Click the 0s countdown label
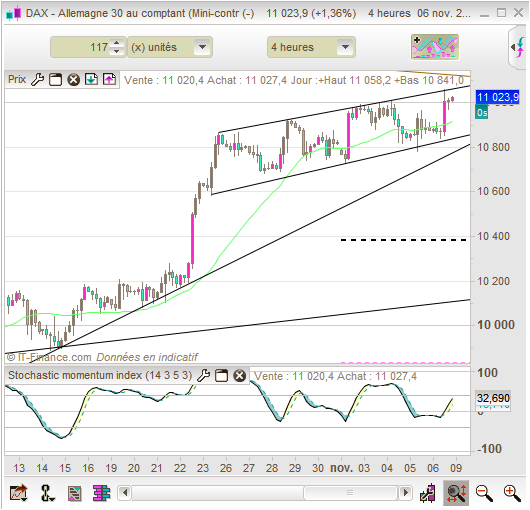Image resolution: width=530 pixels, height=510 pixels. point(482,113)
